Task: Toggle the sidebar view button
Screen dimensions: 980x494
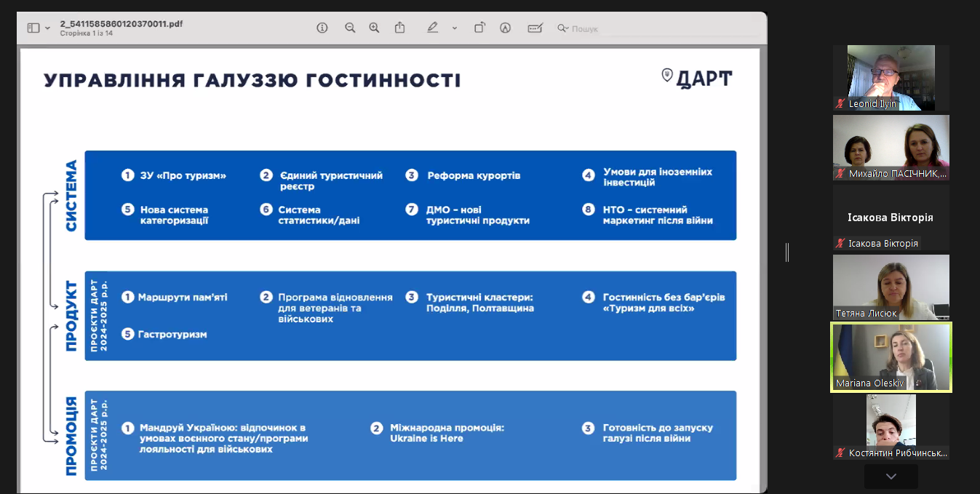Action: click(33, 28)
